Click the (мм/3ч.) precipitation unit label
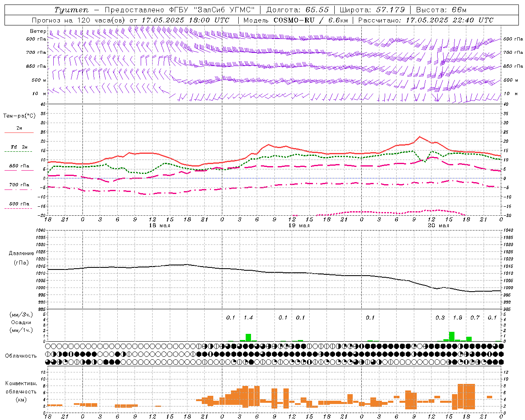This screenshot has width=525, height=420. click(x=21, y=315)
